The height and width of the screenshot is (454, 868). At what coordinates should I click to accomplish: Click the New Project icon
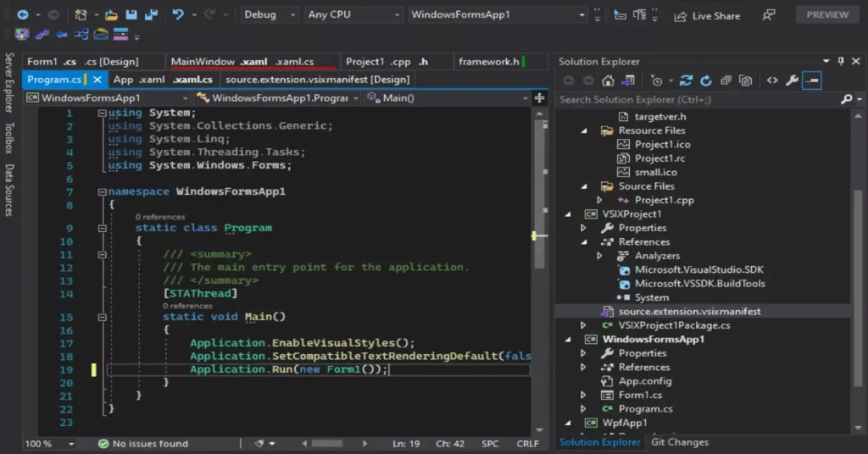[x=81, y=15]
